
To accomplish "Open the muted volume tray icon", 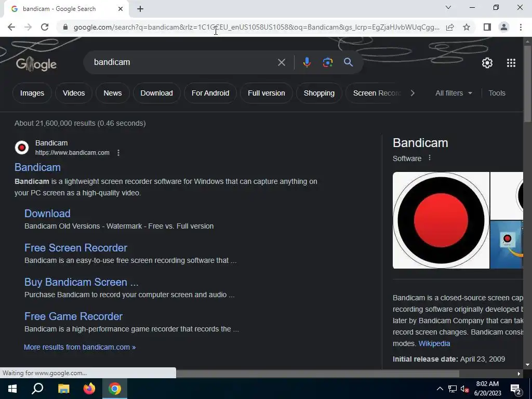I will pos(465,389).
